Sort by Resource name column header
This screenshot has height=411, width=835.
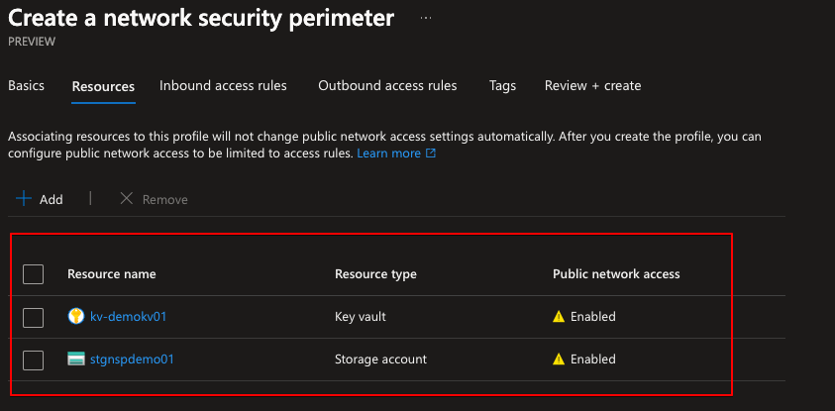coord(111,274)
